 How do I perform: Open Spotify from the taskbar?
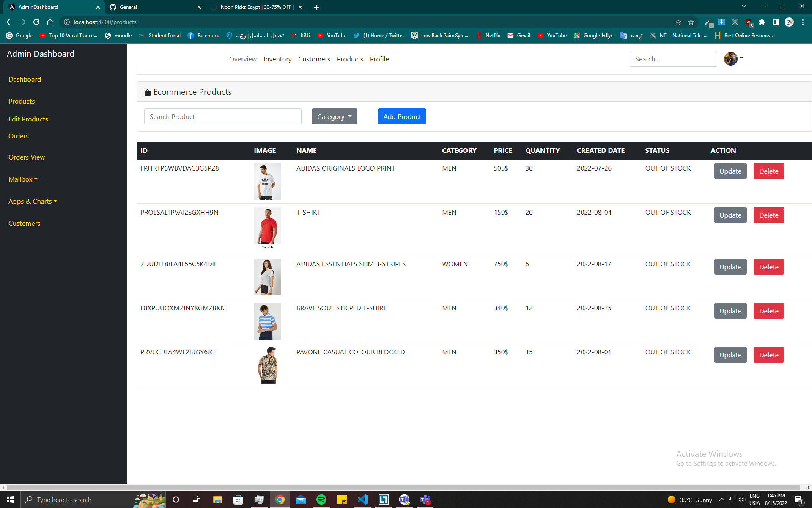pyautogui.click(x=321, y=500)
